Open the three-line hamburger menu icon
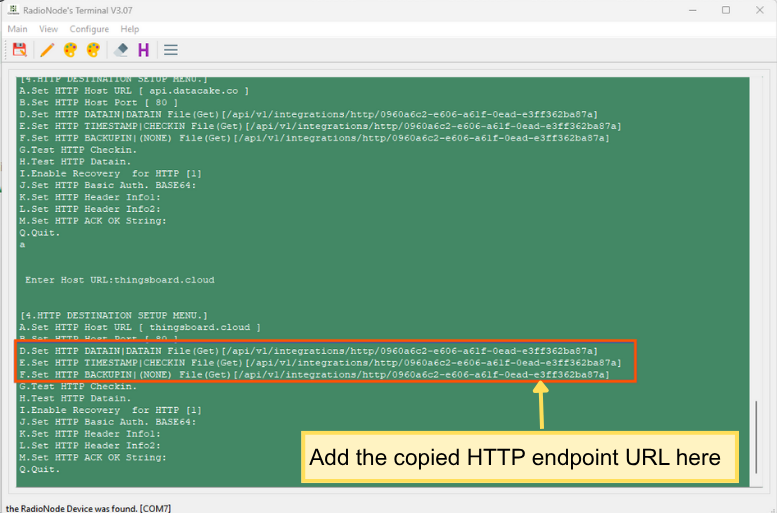Screen dimensions: 777x513 tap(171, 49)
